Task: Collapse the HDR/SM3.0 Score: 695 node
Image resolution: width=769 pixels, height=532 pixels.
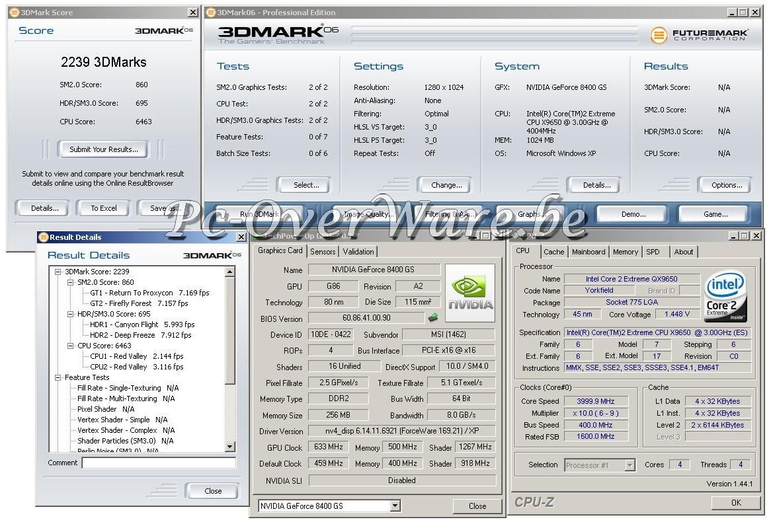Action: 70,314
